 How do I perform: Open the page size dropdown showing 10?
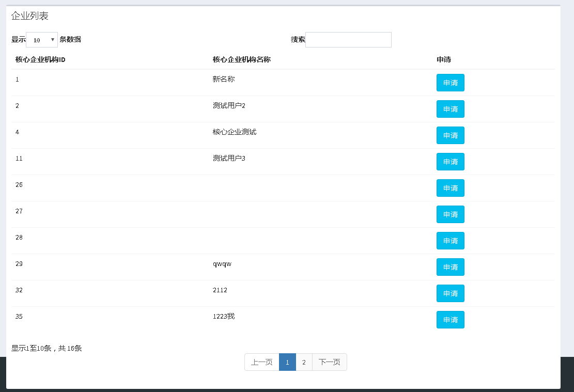tap(41, 39)
